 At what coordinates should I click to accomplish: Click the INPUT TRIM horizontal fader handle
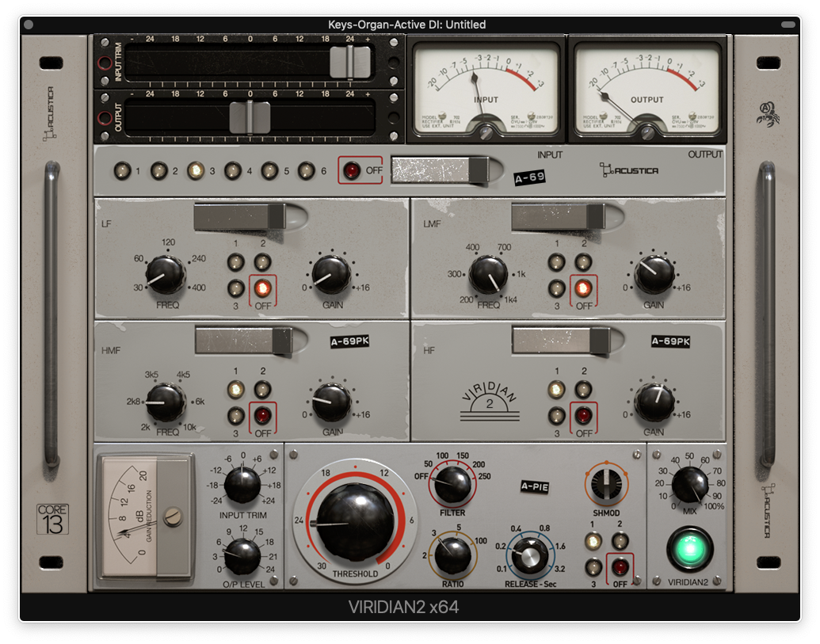pos(350,63)
